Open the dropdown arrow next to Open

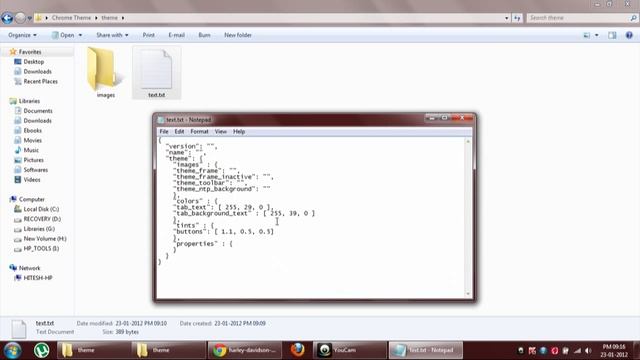pyautogui.click(x=80, y=35)
